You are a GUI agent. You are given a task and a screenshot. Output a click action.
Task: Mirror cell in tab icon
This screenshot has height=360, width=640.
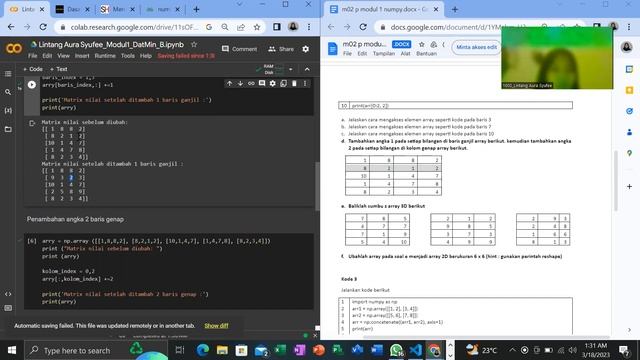tap(283, 83)
